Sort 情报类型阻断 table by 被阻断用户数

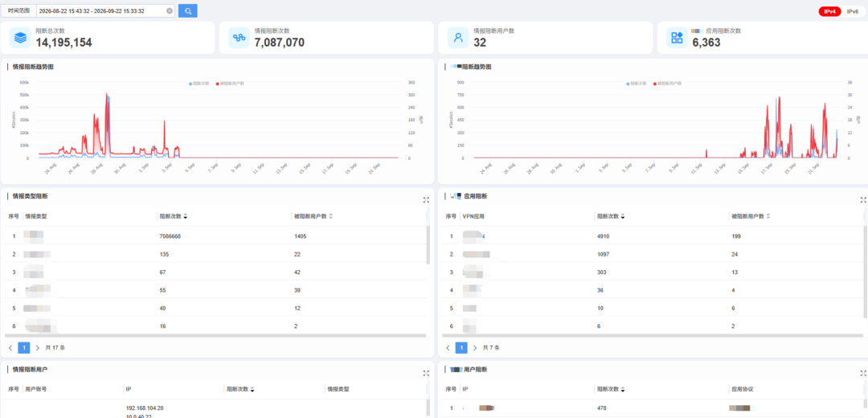330,216
